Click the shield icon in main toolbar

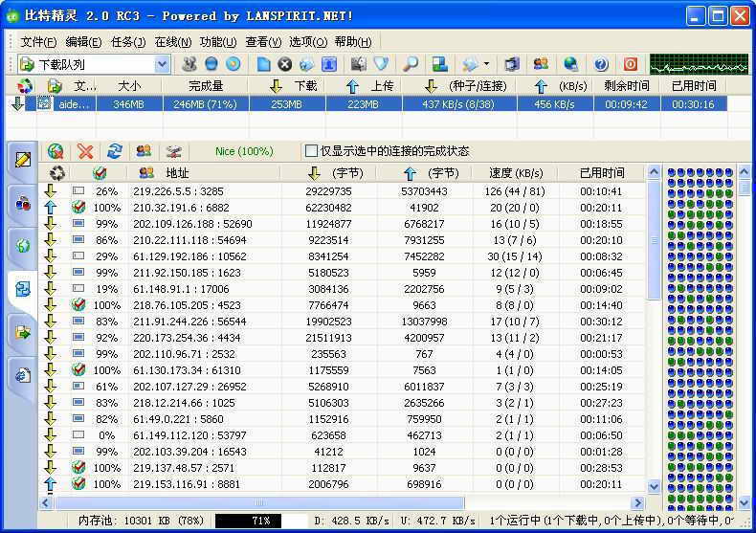pyautogui.click(x=381, y=64)
